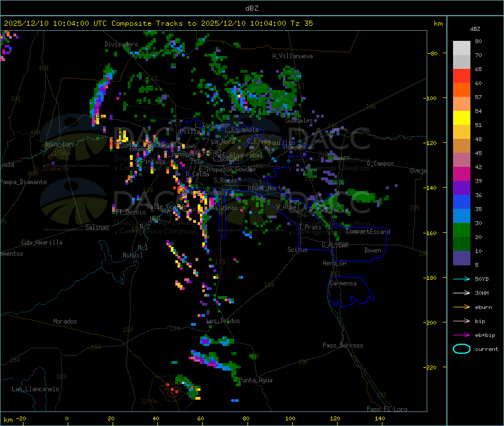Pick the gold 48-51 dBZ legend swatch
The height and width of the screenshot is (426, 504).
(x=461, y=132)
